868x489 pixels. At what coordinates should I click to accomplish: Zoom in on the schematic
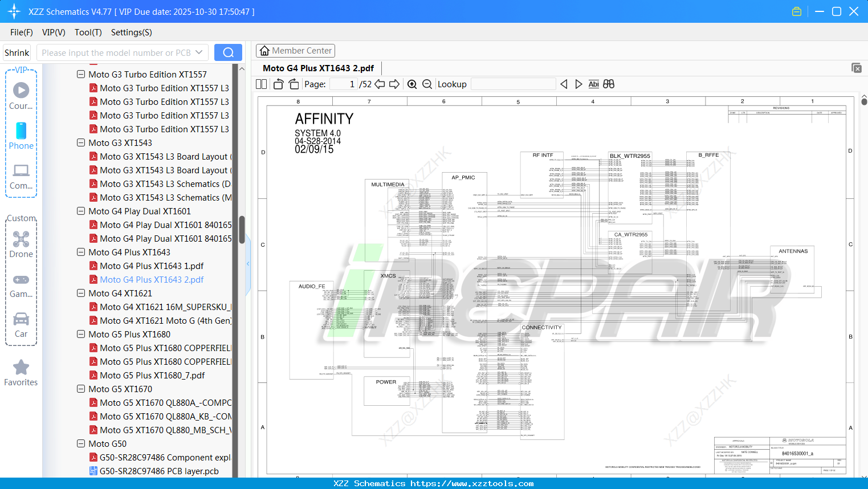pos(412,84)
